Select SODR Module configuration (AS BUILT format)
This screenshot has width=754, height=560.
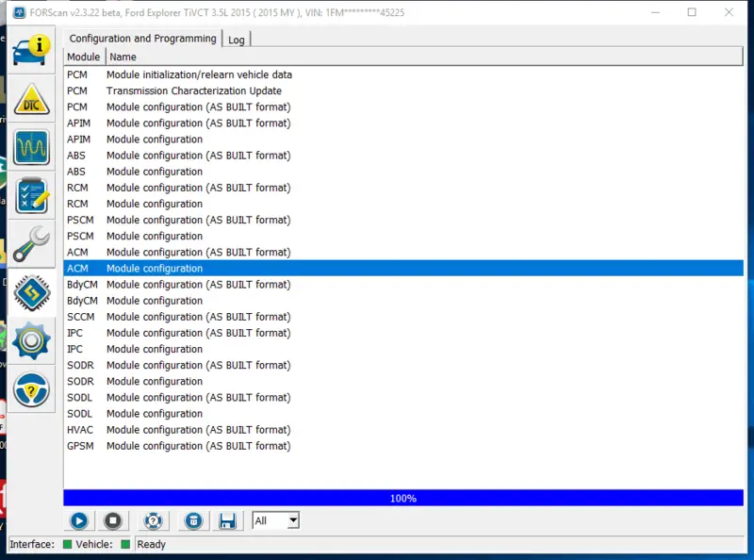(403, 365)
